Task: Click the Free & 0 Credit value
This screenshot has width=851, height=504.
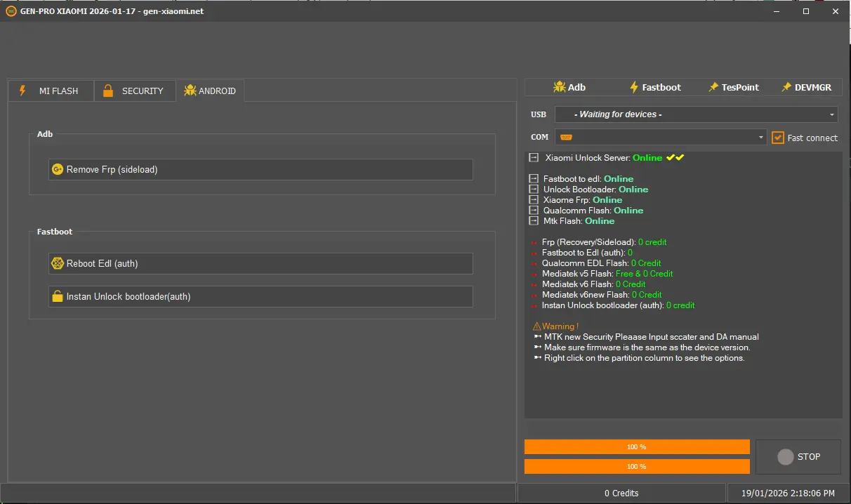Action: 645,274
